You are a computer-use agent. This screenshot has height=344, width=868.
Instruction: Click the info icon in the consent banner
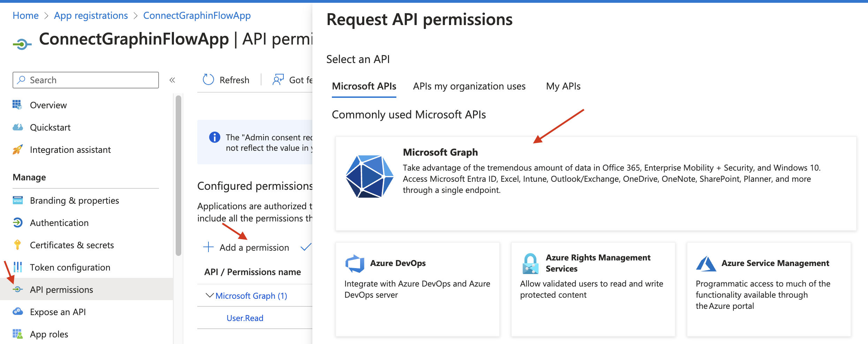(214, 137)
